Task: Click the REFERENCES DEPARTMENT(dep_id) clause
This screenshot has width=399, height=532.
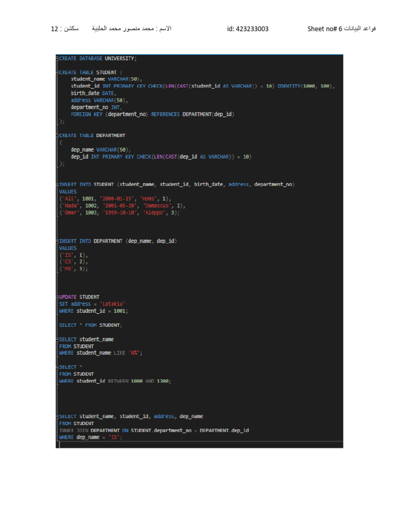Action: tap(193, 114)
